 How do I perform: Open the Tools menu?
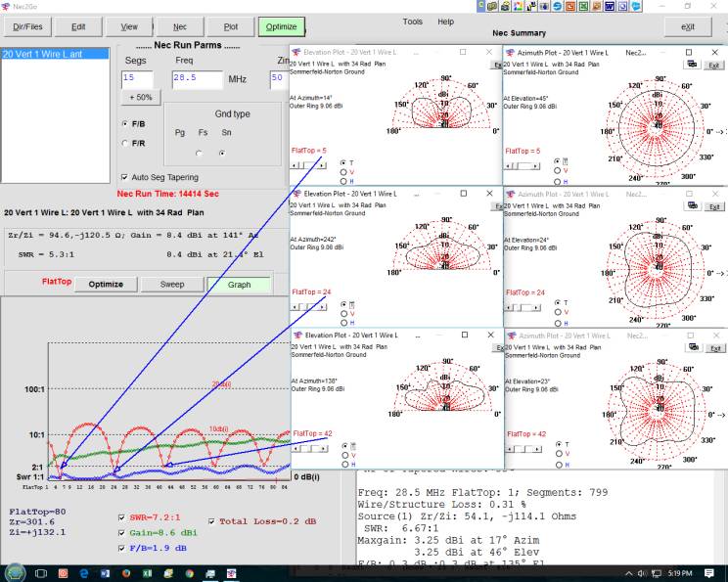click(x=412, y=22)
